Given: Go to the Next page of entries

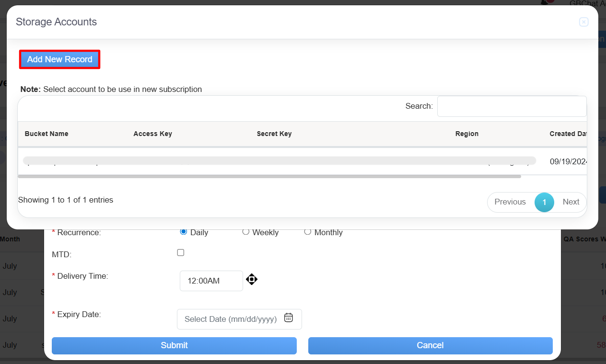Looking at the screenshot, I should click(x=571, y=202).
